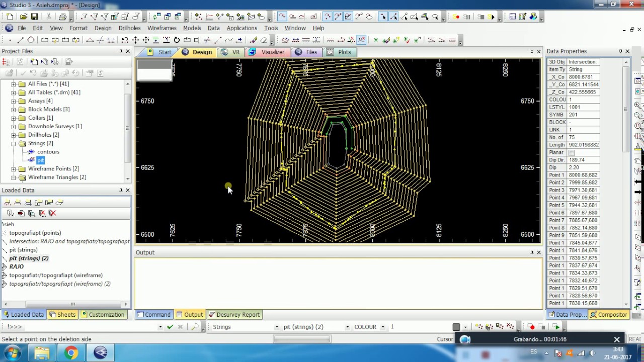
Task: Click the green asterisk snap icon
Action: [376, 40]
